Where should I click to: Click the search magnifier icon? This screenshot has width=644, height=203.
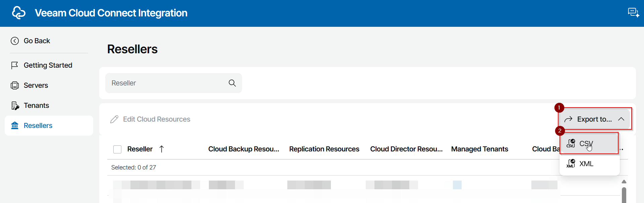[x=232, y=83]
